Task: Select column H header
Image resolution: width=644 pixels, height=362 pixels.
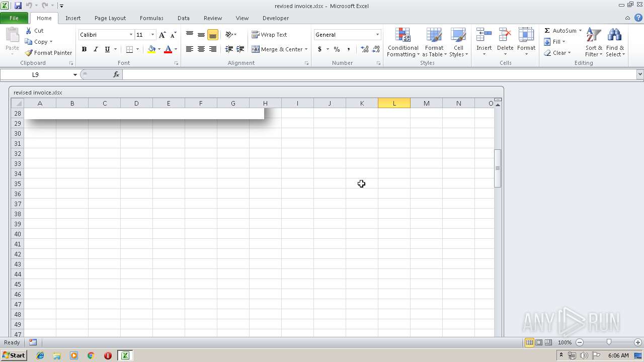Action: [265, 103]
